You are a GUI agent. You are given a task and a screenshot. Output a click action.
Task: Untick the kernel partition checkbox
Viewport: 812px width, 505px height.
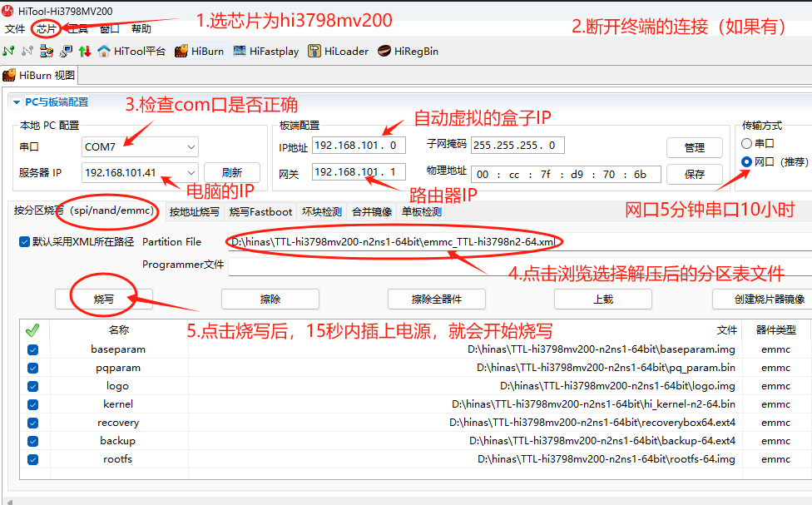33,404
